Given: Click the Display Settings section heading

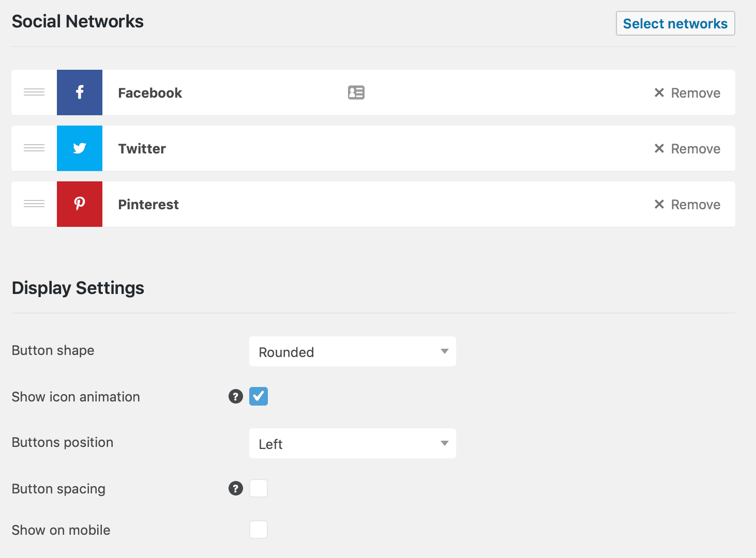Looking at the screenshot, I should coord(78,288).
